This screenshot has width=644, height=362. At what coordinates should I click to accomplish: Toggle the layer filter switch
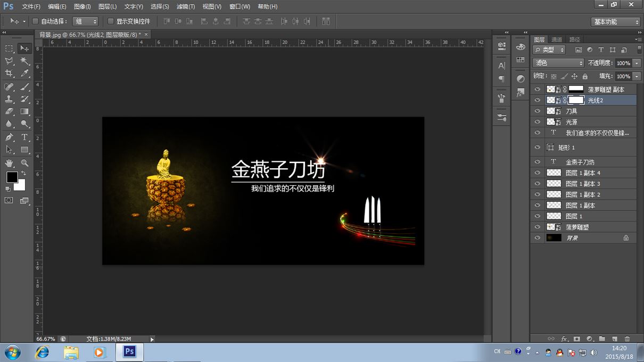(639, 50)
